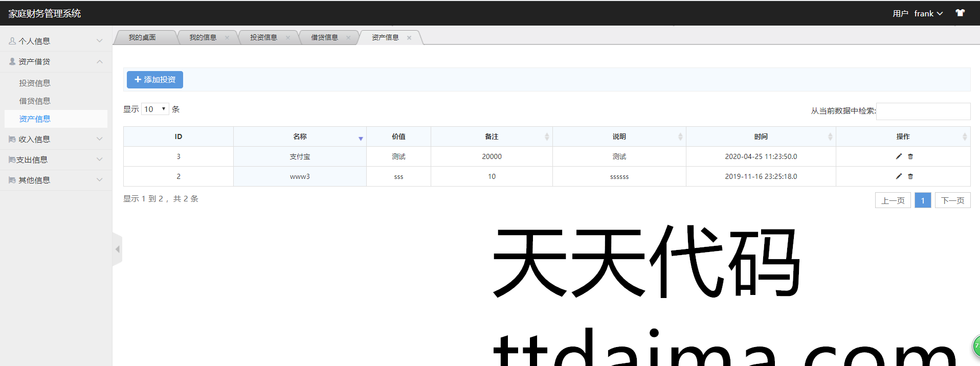This screenshot has height=366, width=980.
Task: Sort table by 备注 column header
Action: (x=491, y=136)
